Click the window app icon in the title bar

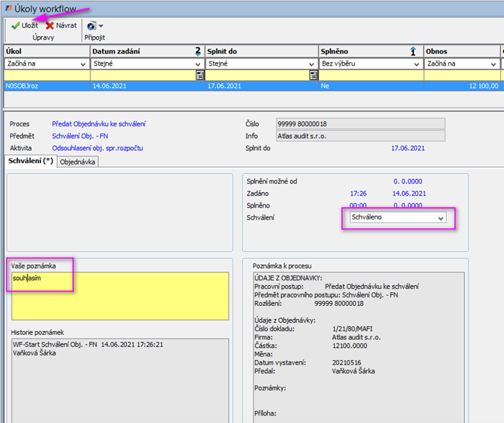7,8
